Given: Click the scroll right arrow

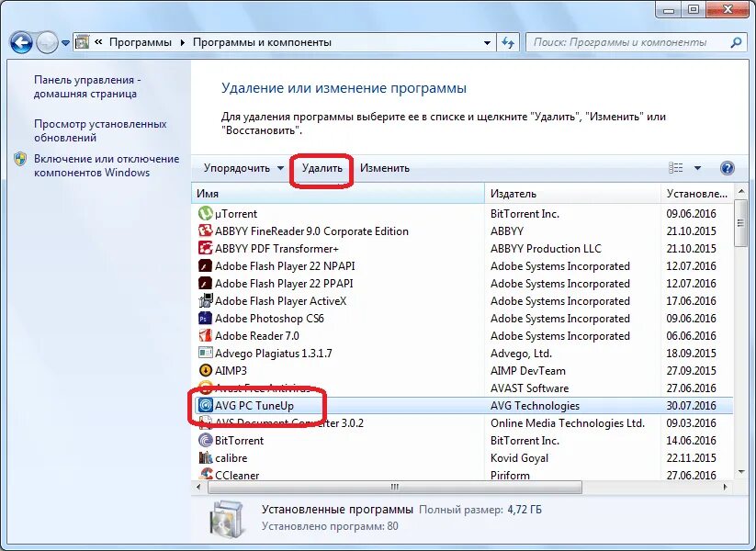Looking at the screenshot, I should 725,487.
